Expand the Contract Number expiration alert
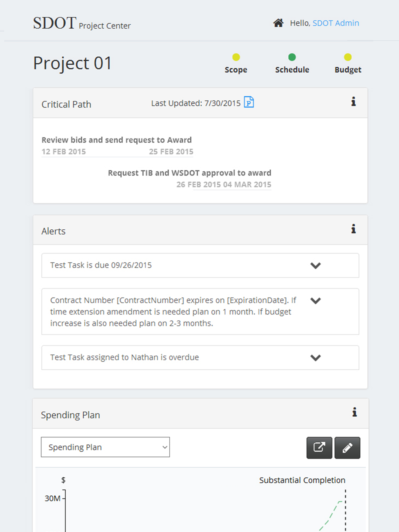 [316, 301]
